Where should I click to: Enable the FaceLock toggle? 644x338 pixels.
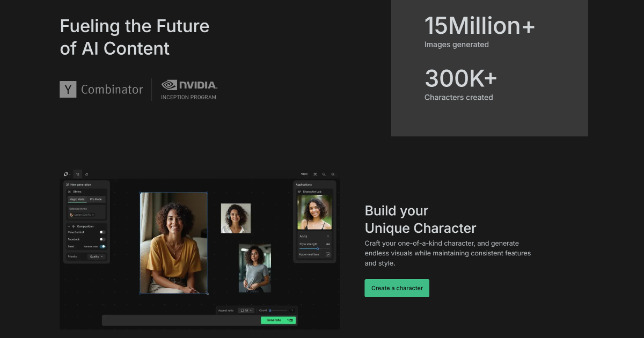pos(102,239)
